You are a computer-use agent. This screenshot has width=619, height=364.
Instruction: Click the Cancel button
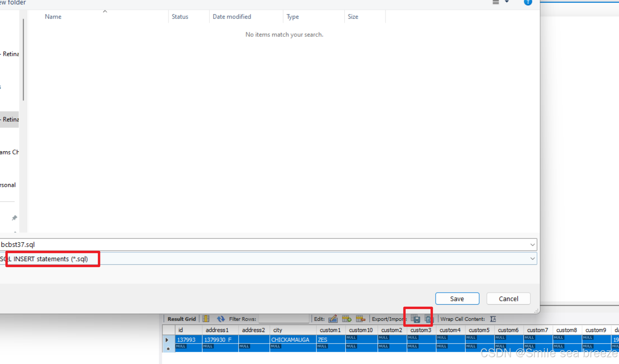tap(508, 299)
